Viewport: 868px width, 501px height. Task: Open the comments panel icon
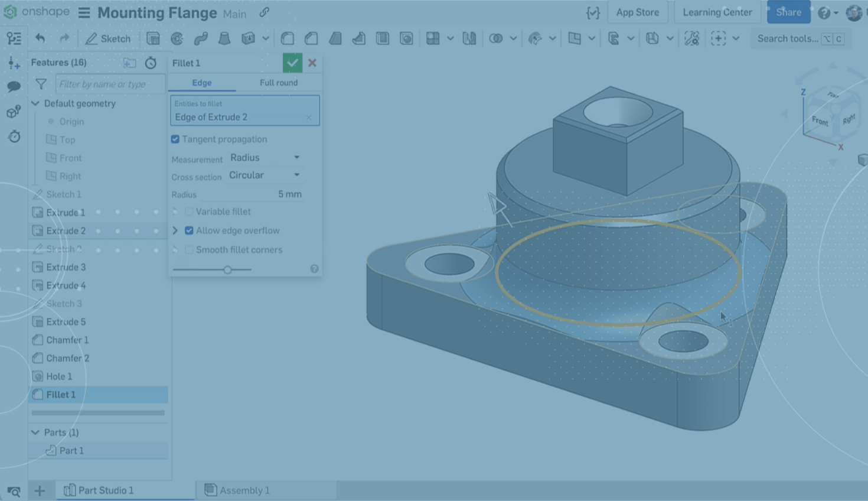(x=14, y=87)
